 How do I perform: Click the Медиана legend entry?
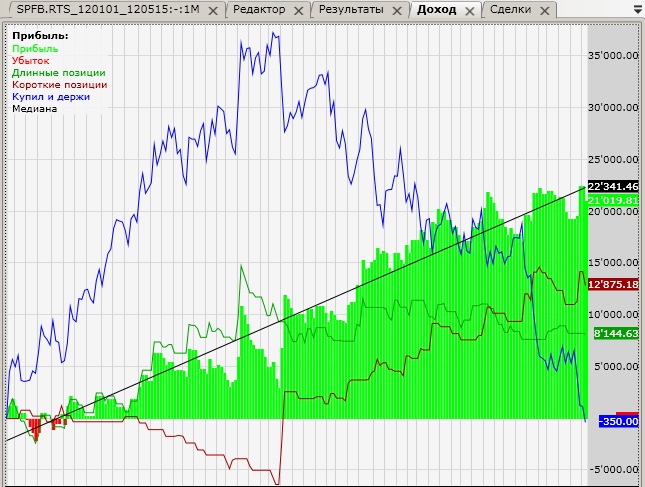click(35, 109)
